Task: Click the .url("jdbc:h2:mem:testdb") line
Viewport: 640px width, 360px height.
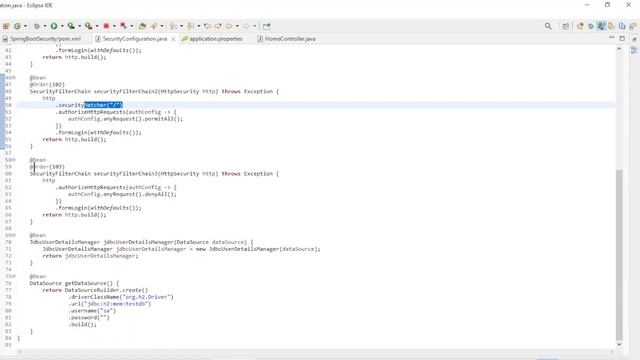Action: [109, 304]
